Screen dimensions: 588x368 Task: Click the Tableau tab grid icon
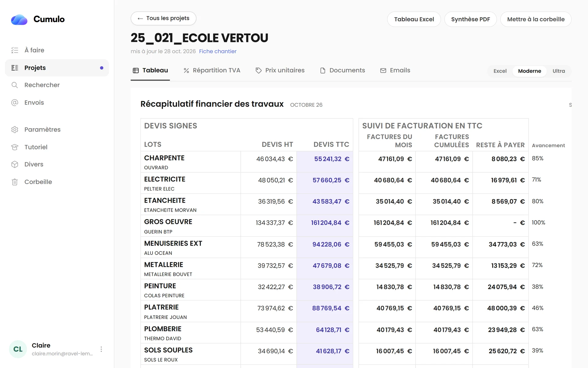136,71
